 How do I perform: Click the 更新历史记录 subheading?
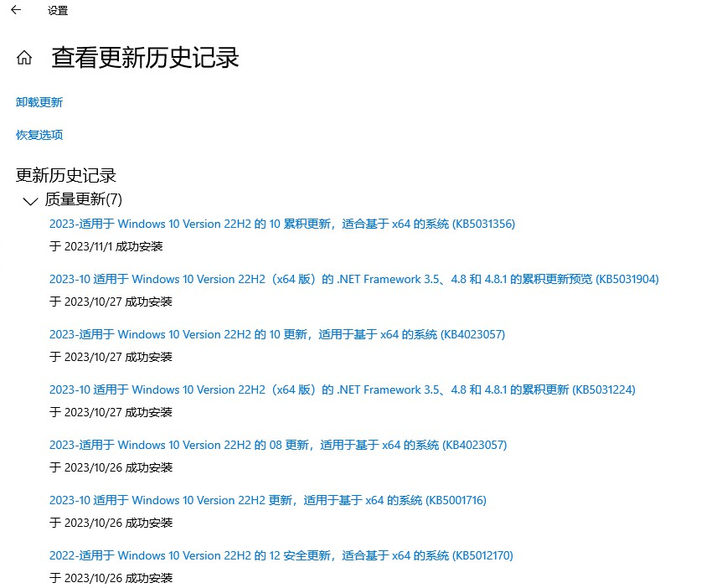[65, 176]
